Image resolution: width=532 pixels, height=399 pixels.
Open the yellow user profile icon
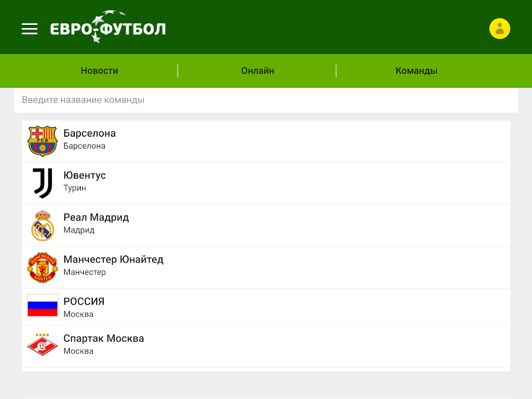[x=500, y=28]
